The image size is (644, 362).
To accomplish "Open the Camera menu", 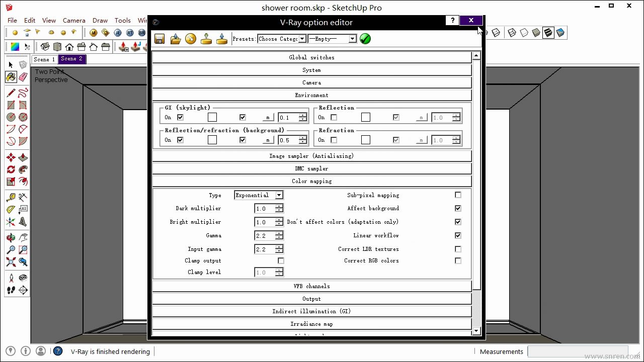I will click(74, 20).
